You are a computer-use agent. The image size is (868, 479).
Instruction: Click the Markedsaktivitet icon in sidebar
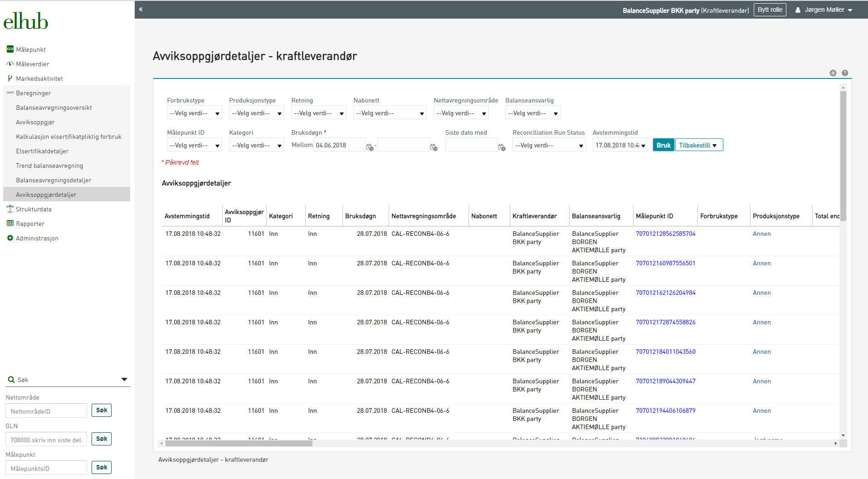tap(10, 78)
